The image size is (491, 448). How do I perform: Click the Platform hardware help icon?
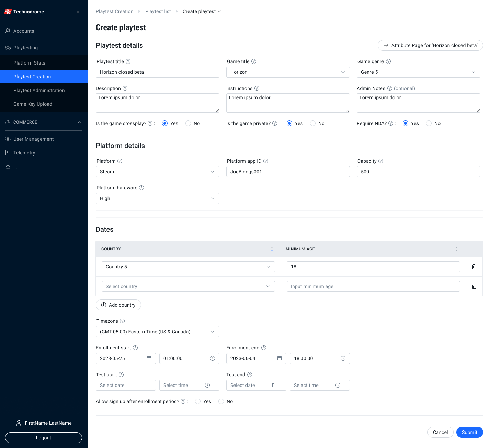tap(141, 188)
